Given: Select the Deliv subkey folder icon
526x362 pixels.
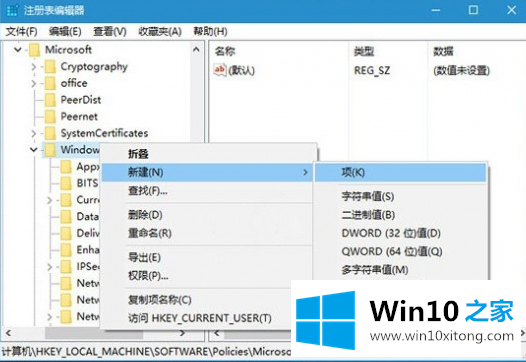Looking at the screenshot, I should (x=66, y=233).
